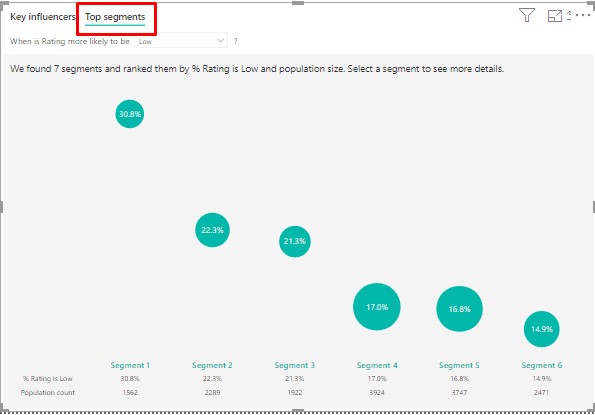Click the question mark help icon

pos(236,41)
